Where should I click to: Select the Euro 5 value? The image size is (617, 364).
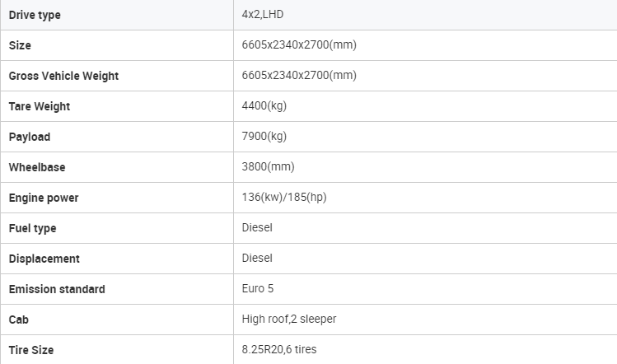pos(258,288)
